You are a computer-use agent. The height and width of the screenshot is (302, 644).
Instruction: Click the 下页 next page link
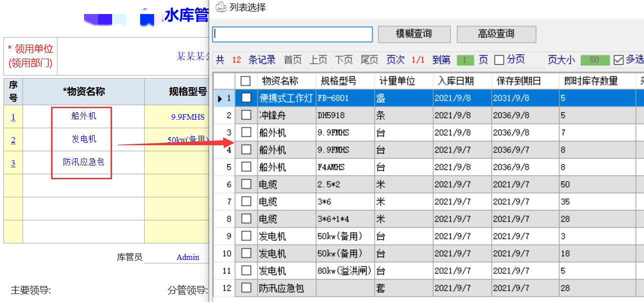click(343, 60)
